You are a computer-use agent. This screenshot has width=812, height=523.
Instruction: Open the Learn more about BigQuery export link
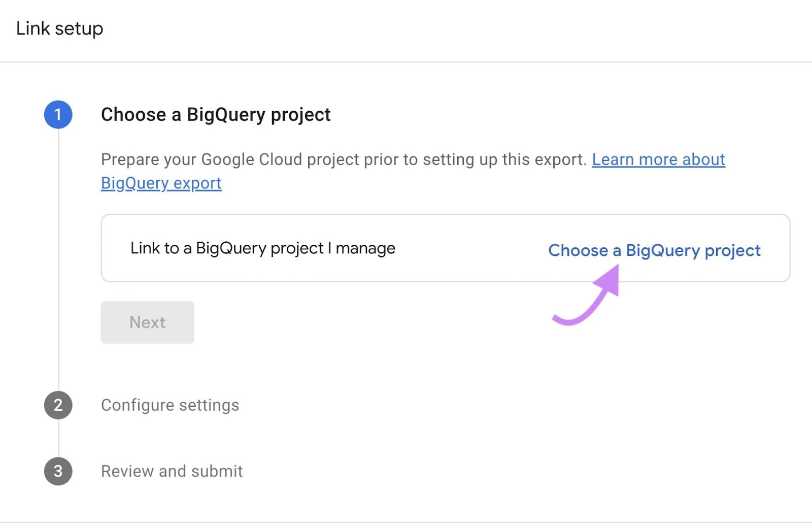coord(658,159)
